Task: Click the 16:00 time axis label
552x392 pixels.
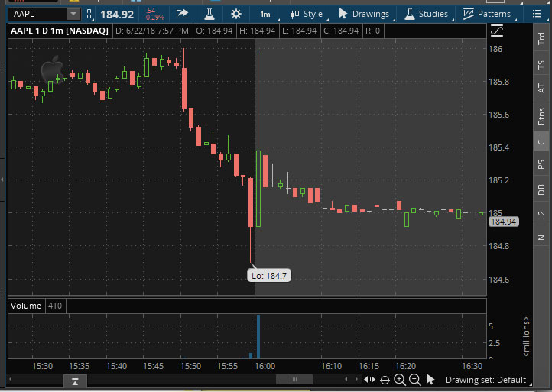Action: pos(265,366)
